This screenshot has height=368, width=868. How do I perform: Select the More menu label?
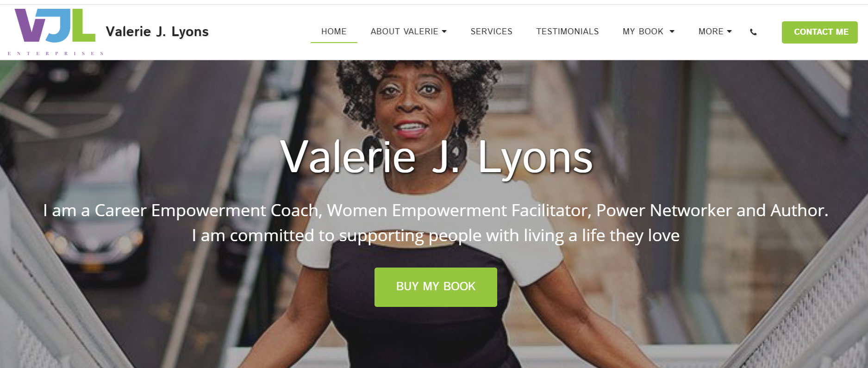coord(711,31)
